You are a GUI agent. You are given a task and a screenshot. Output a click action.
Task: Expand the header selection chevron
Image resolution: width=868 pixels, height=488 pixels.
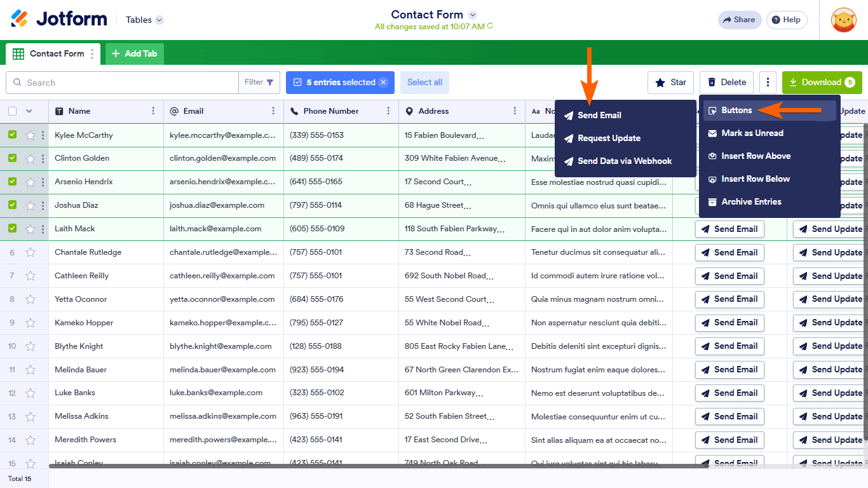(x=29, y=111)
